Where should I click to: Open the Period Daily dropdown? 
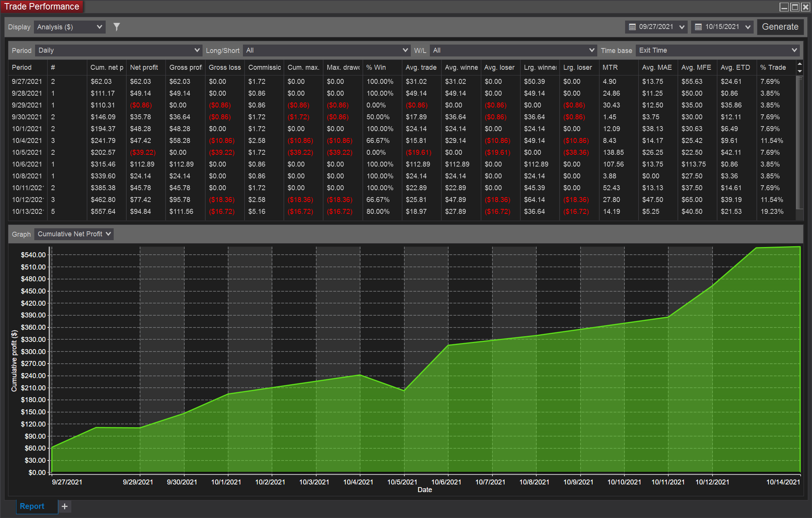point(118,50)
